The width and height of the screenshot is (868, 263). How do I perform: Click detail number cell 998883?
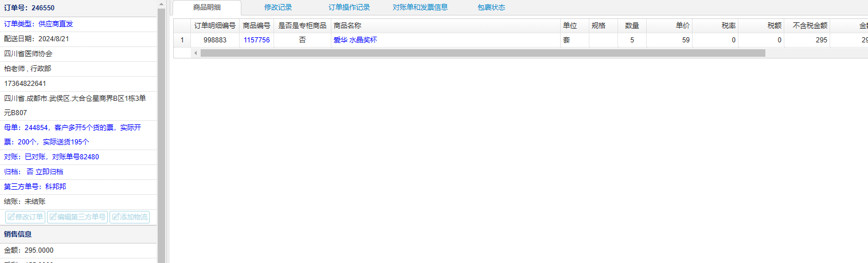pos(215,40)
